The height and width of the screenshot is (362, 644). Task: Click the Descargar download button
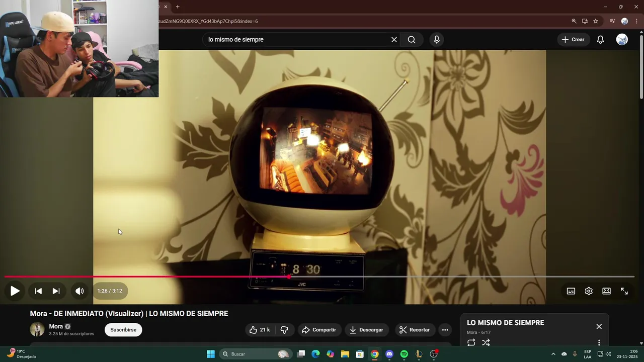pos(366,330)
